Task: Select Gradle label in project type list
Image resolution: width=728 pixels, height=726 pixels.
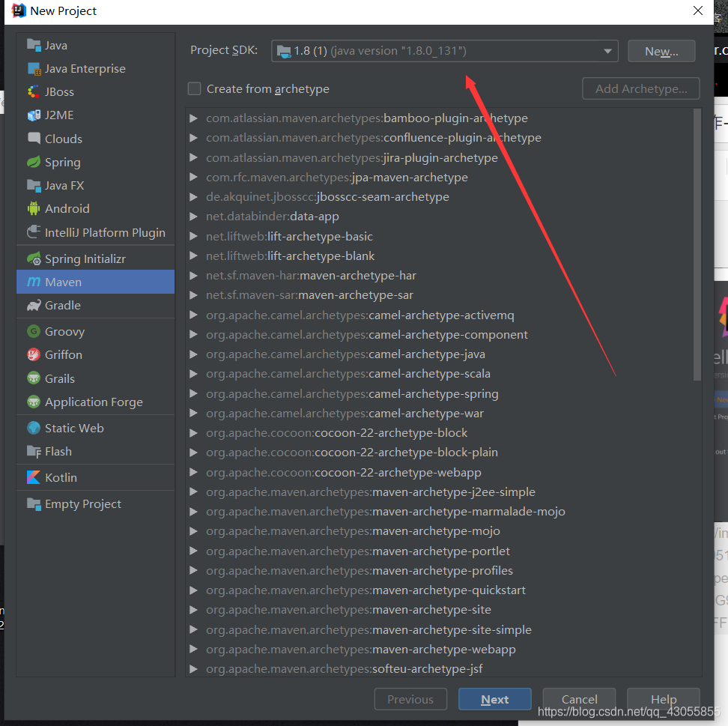Action: (x=63, y=305)
